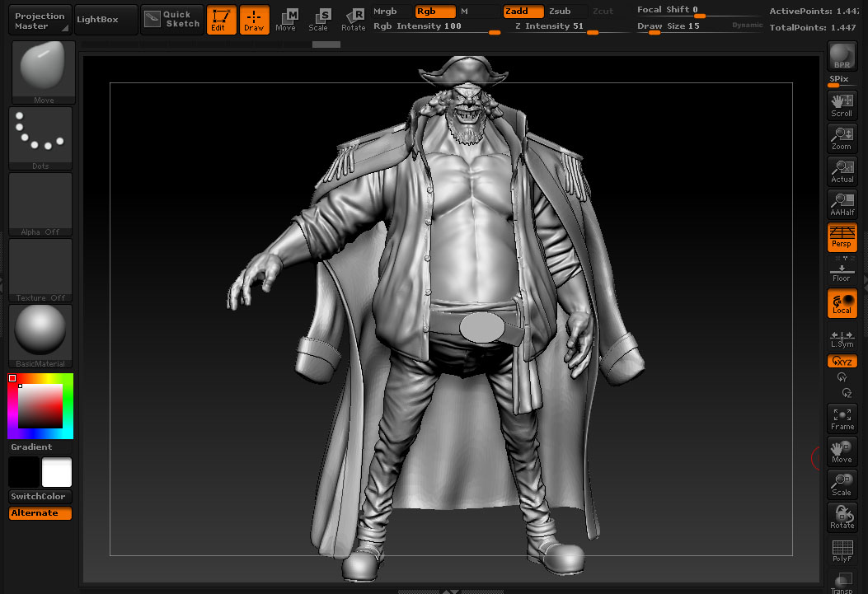
Task: Adjust the Focal Shift slider
Action: 700,11
